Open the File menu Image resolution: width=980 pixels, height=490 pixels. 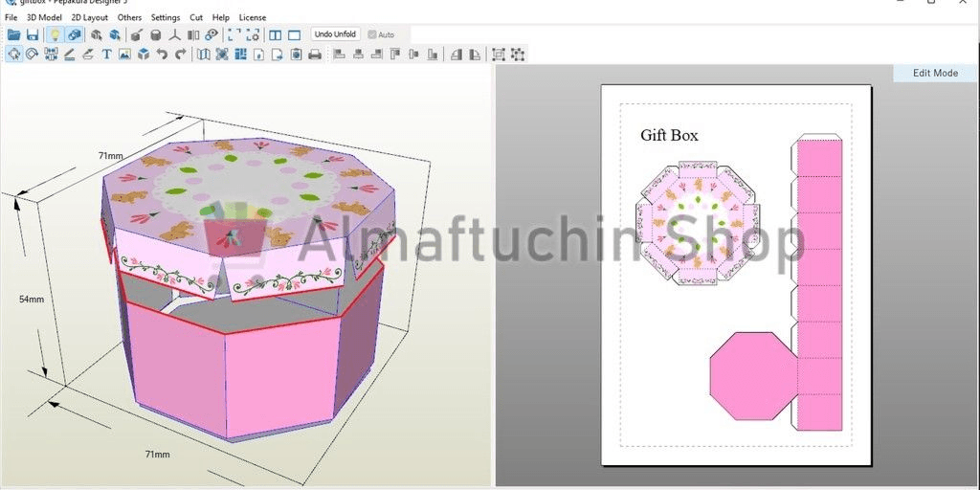pyautogui.click(x=11, y=17)
